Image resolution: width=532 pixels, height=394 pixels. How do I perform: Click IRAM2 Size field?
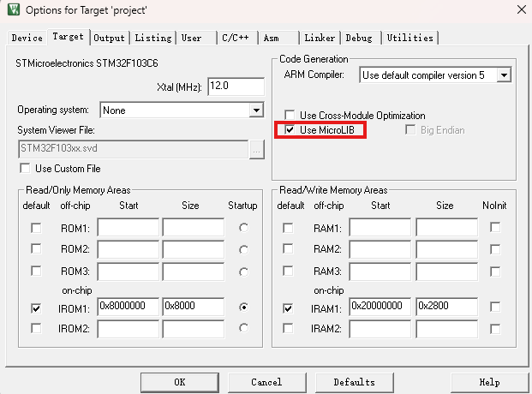tap(447, 329)
